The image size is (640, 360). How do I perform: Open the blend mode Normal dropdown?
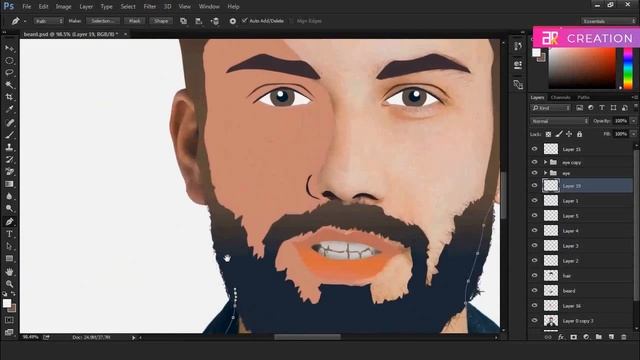[x=559, y=121]
